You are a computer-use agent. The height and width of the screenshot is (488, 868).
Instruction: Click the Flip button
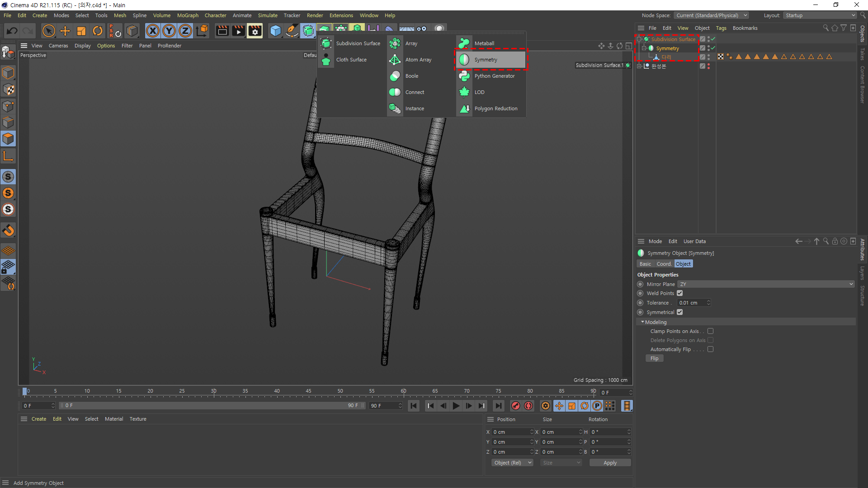[x=654, y=358]
